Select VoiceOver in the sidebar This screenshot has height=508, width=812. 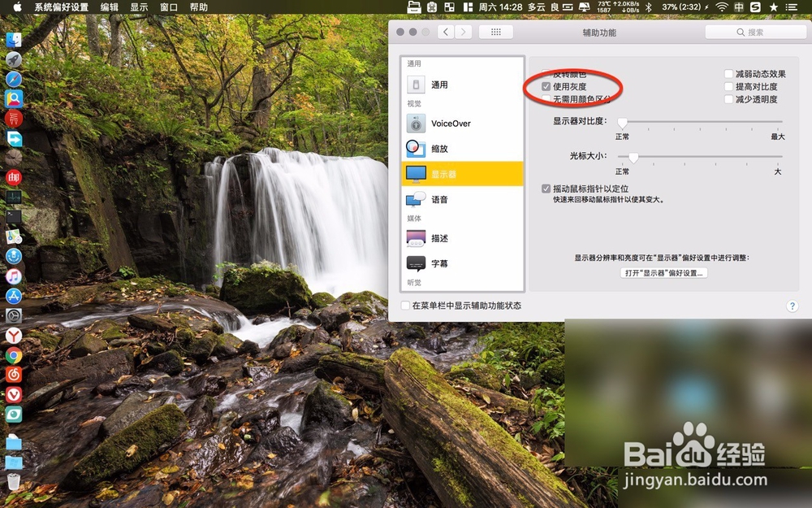(x=463, y=124)
